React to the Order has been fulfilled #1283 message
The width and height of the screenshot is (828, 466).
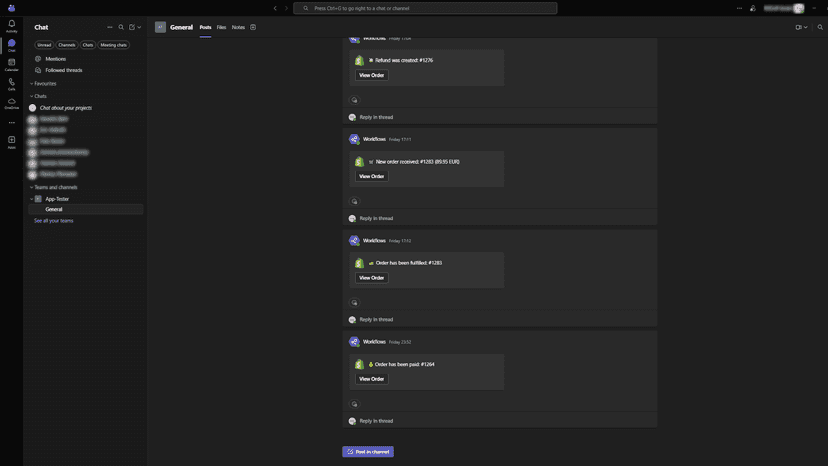click(x=354, y=303)
